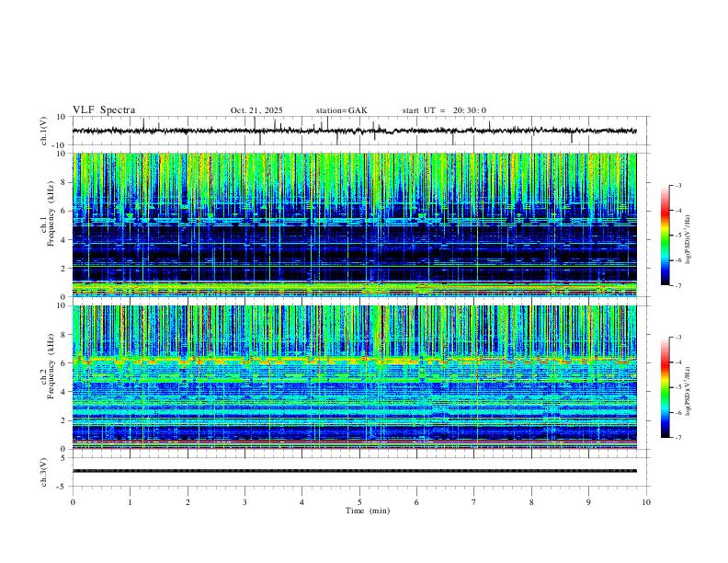The image size is (728, 563).
Task: Select the 'start UT = 20:30:0' text
Action: pos(444,110)
